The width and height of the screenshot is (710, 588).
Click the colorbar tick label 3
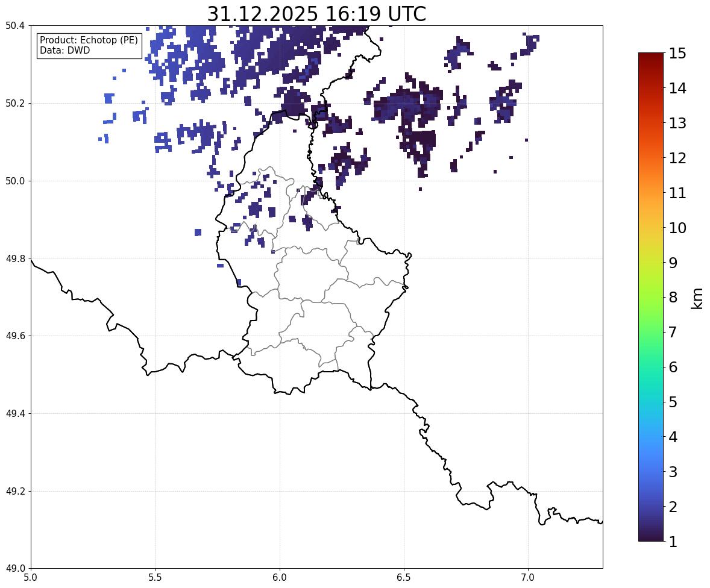pos(673,472)
